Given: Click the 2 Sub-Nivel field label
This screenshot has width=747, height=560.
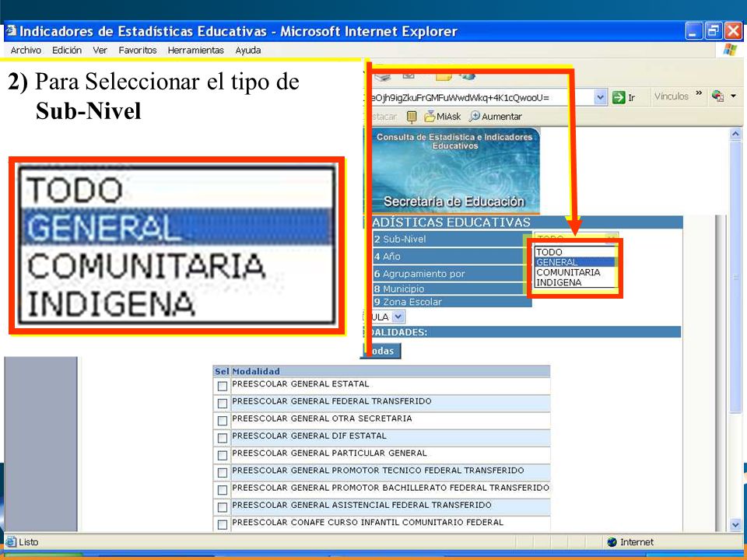Looking at the screenshot, I should [x=400, y=239].
